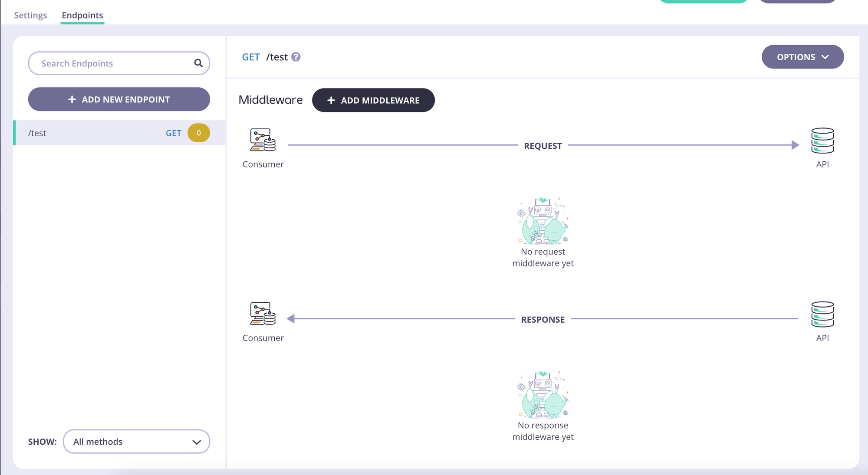Click ADD MIDDLEWARE button
Screen dimensions: 868x475
tap(374, 100)
